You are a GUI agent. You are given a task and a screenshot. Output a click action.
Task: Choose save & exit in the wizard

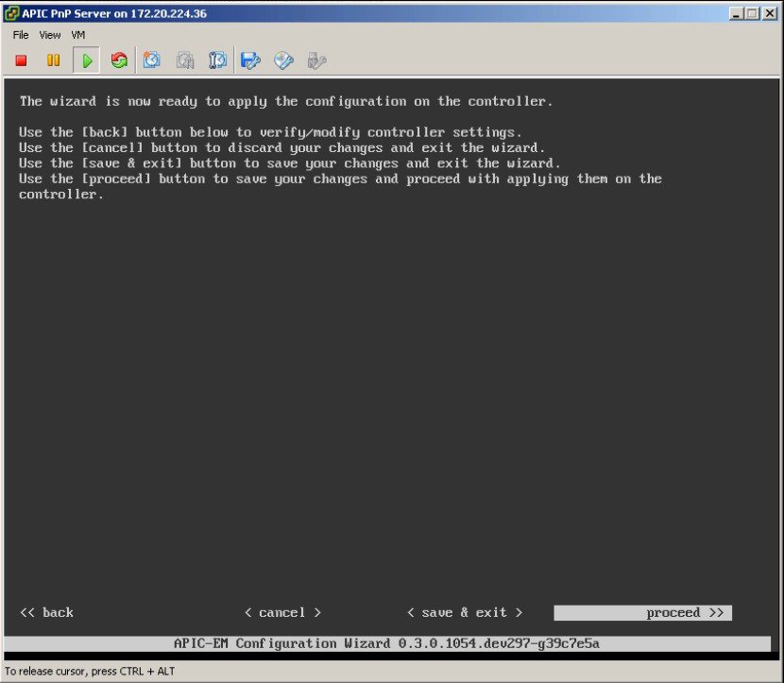(x=465, y=612)
